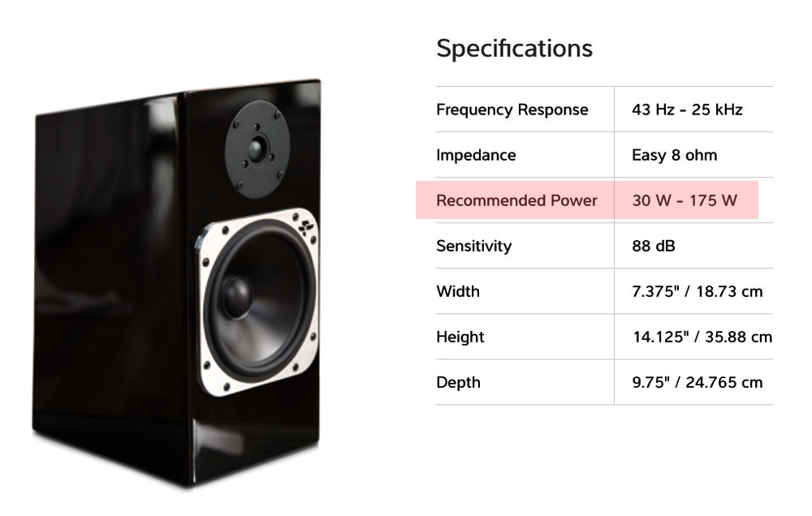Image resolution: width=812 pixels, height=516 pixels.
Task: Click the speaker's tweeter dome
Action: (258, 148)
